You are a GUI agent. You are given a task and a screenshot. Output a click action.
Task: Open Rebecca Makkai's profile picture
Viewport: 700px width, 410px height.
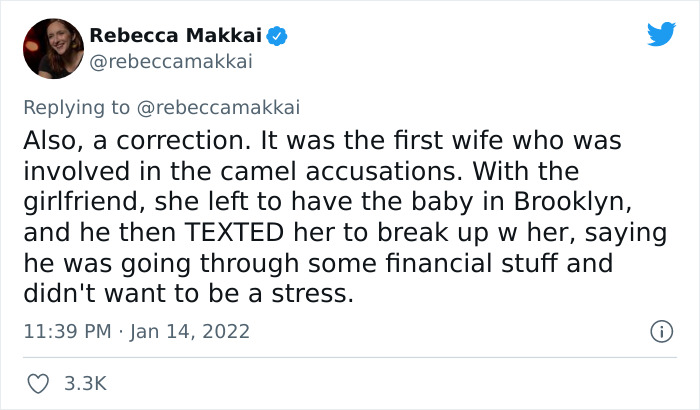(x=52, y=49)
